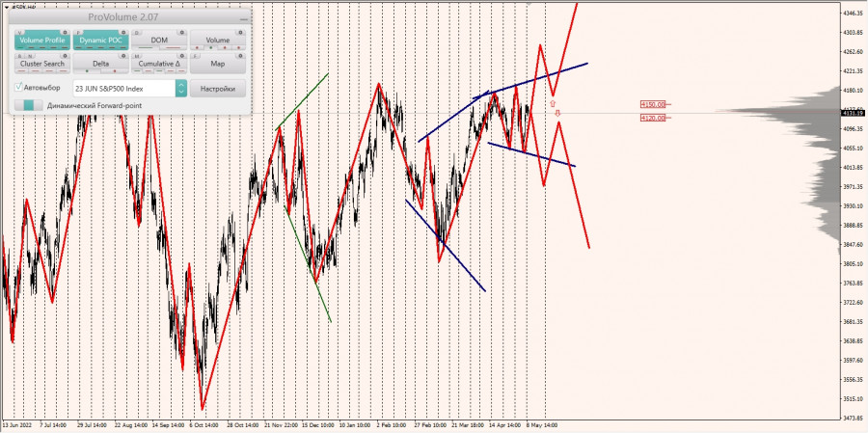Click the 3473.85 price axis label
868x433 pixels.
pyautogui.click(x=854, y=418)
